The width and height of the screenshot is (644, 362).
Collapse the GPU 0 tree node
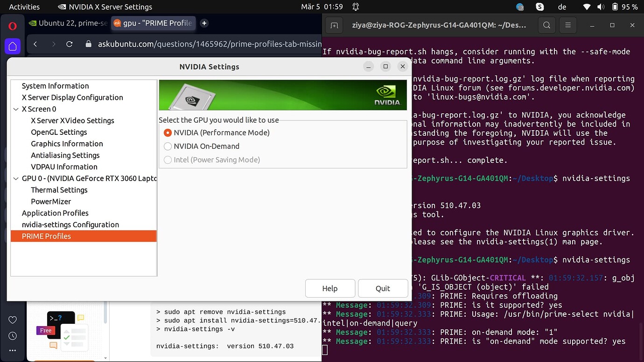pyautogui.click(x=16, y=179)
